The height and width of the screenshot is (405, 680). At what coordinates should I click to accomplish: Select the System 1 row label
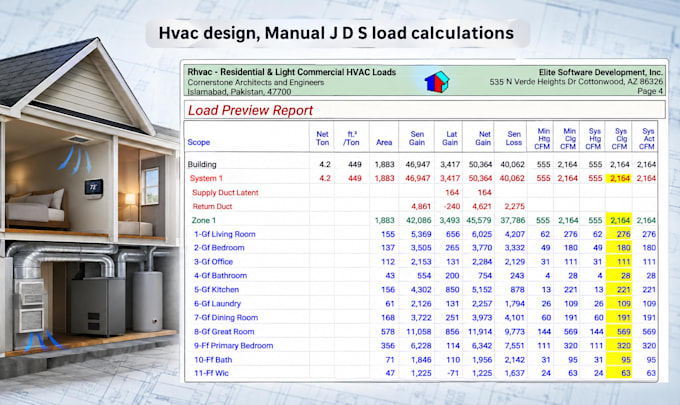(206, 178)
